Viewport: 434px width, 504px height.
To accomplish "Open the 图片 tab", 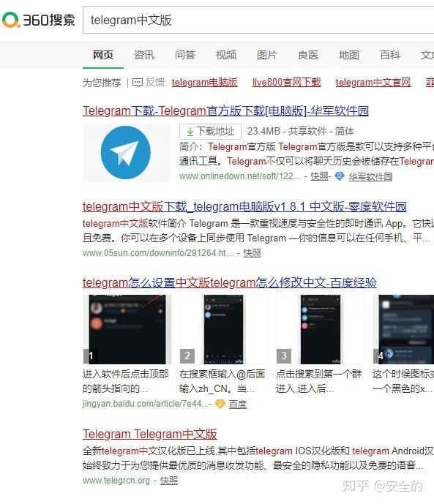I will tap(267, 55).
